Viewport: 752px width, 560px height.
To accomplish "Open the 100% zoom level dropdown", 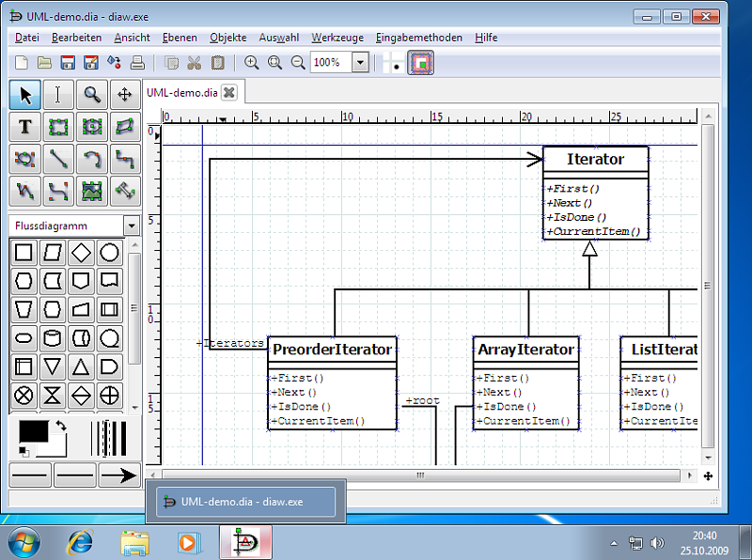I will coord(360,63).
